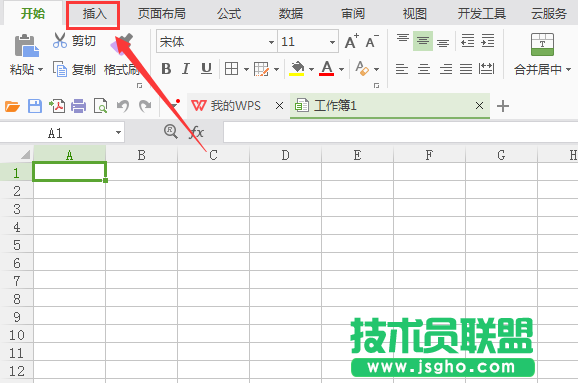
Task: Expand borders dropdown arrow
Action: (246, 70)
